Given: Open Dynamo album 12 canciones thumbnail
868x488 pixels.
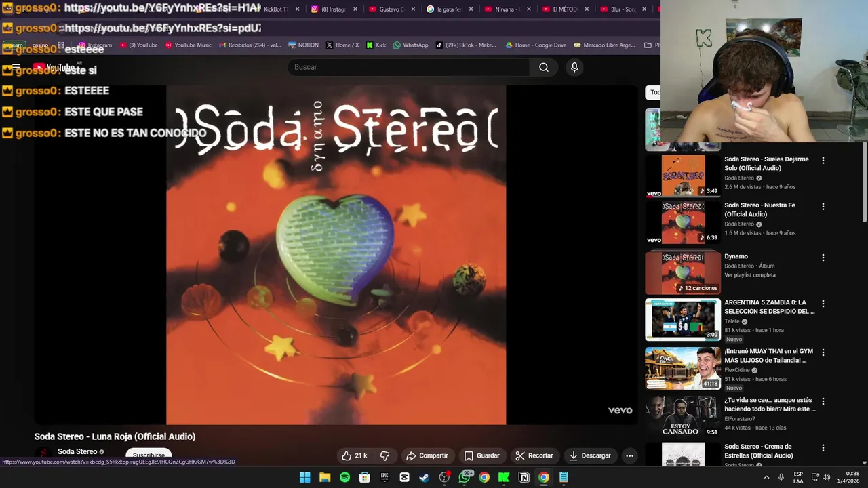Looking at the screenshot, I should tap(682, 272).
